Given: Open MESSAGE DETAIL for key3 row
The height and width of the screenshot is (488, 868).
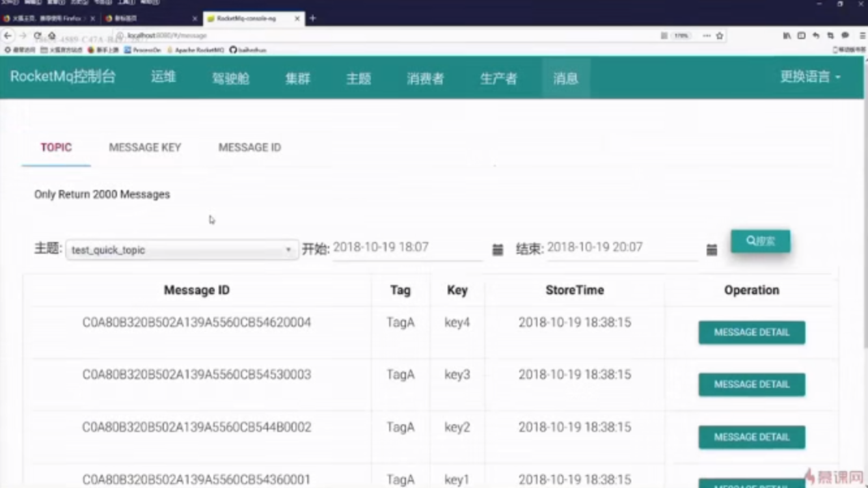Looking at the screenshot, I should [x=752, y=385].
